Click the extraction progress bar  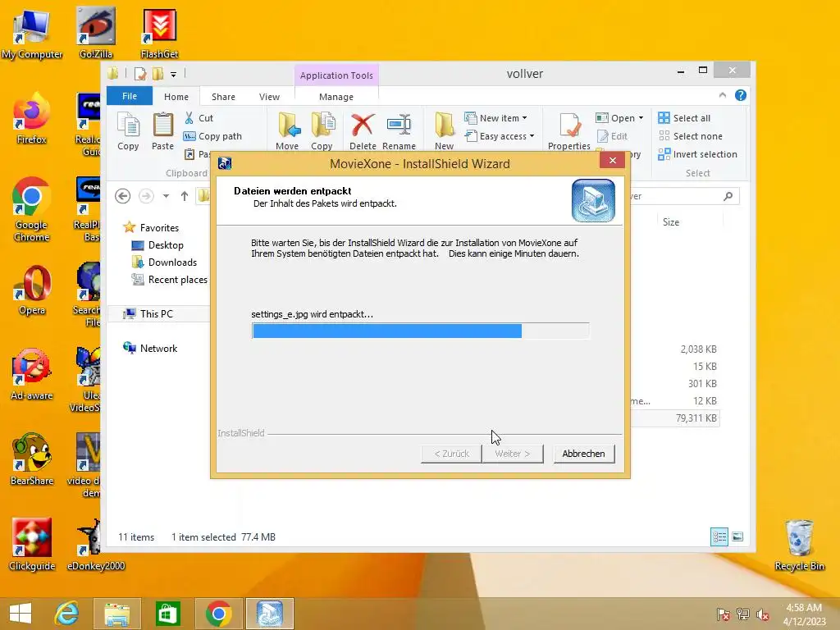pos(421,331)
